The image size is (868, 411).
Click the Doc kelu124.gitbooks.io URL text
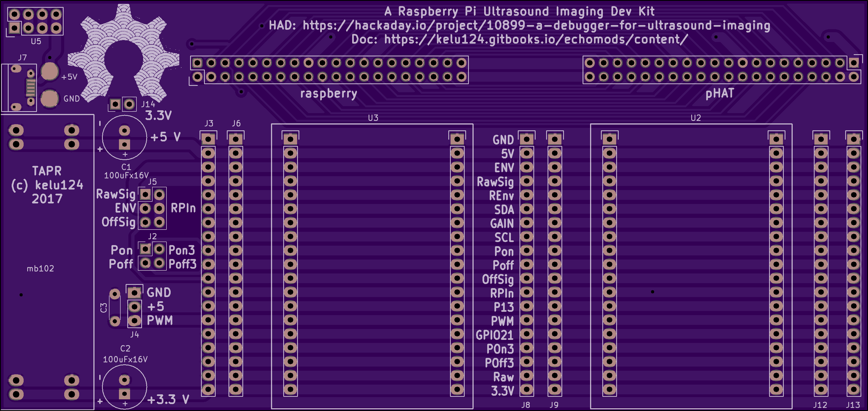[x=519, y=39]
